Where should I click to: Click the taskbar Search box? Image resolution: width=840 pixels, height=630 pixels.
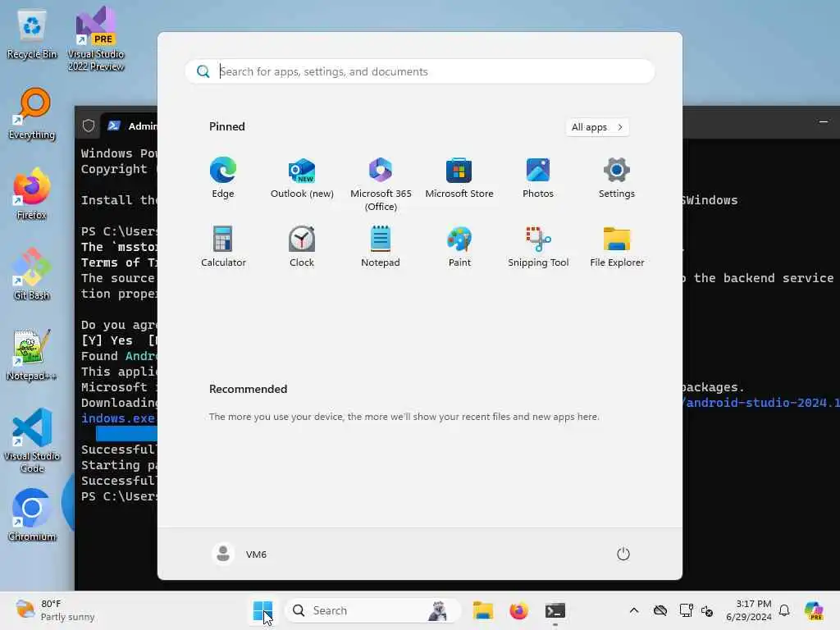[373, 610]
